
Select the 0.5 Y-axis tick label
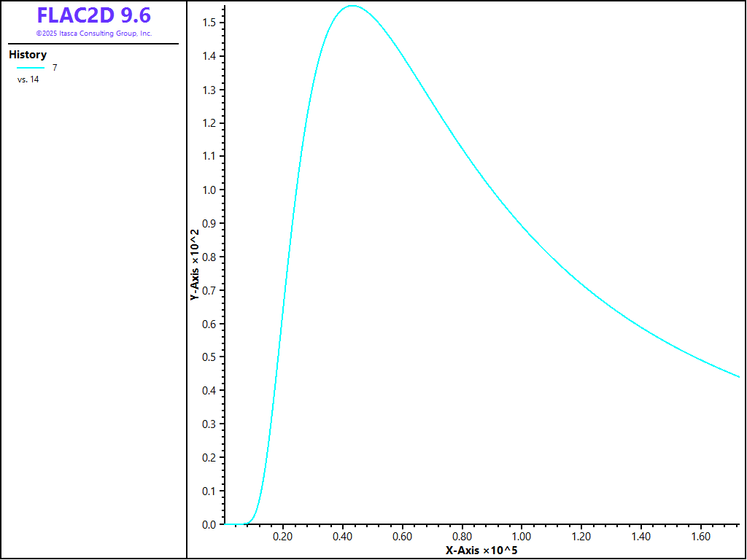(x=209, y=357)
